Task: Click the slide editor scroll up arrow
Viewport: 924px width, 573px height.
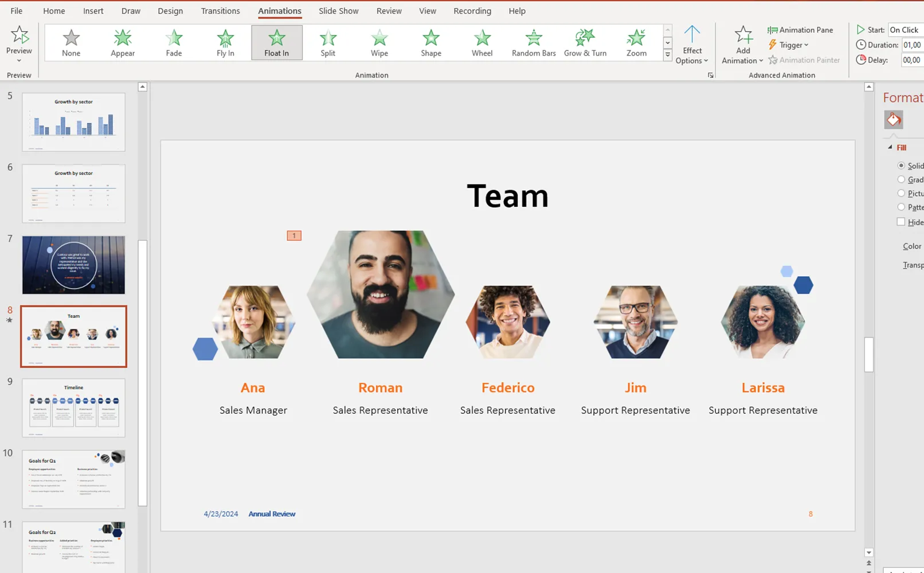Action: click(x=869, y=87)
